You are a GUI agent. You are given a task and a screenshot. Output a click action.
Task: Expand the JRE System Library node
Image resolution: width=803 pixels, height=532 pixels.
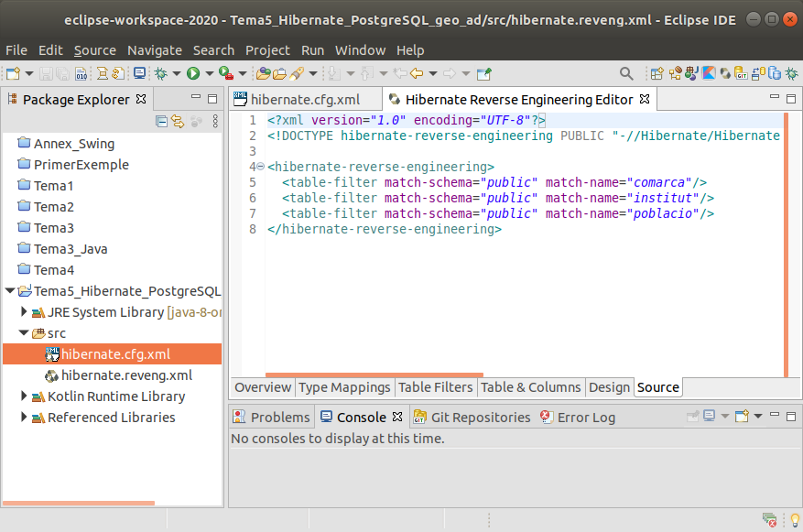24,311
